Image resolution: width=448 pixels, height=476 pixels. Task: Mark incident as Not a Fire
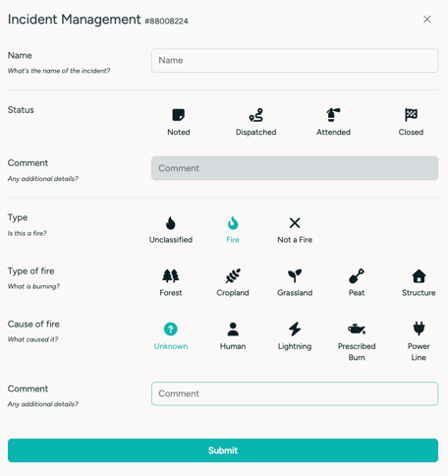[x=295, y=230]
